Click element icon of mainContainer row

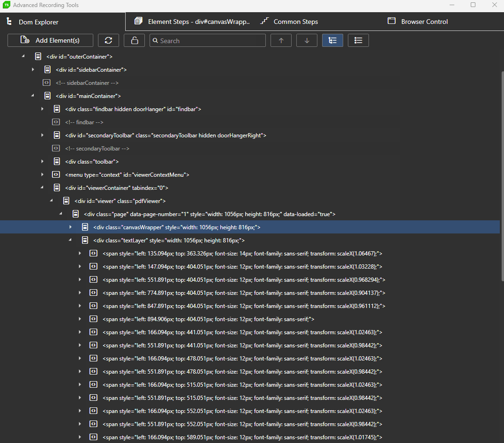point(47,96)
